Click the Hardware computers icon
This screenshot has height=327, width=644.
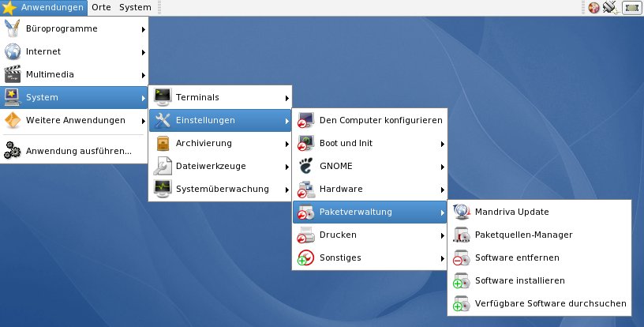click(x=306, y=189)
